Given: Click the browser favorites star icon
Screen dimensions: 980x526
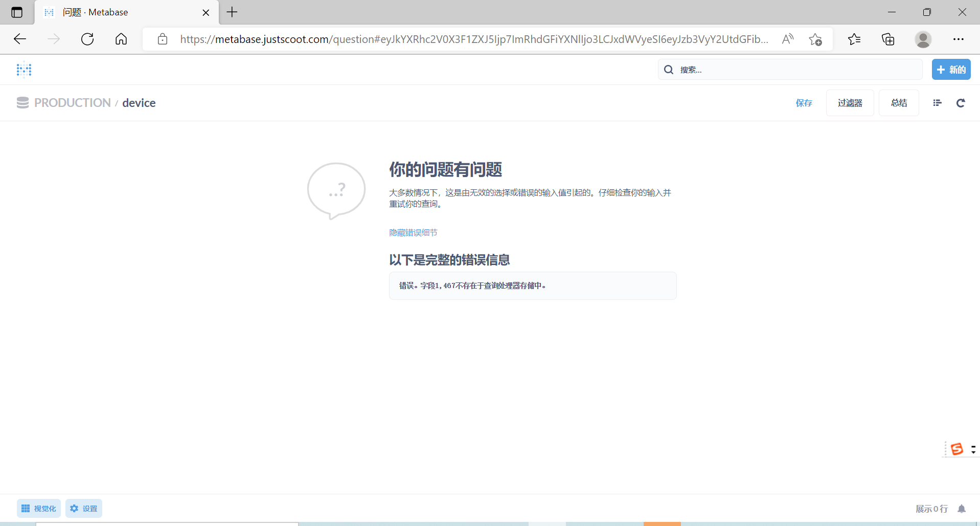Looking at the screenshot, I should 854,39.
